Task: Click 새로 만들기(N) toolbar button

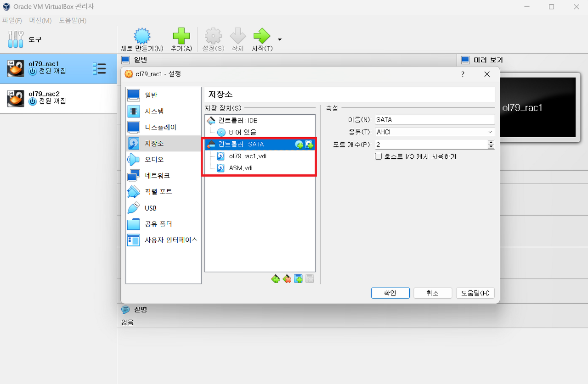Action: (x=142, y=39)
